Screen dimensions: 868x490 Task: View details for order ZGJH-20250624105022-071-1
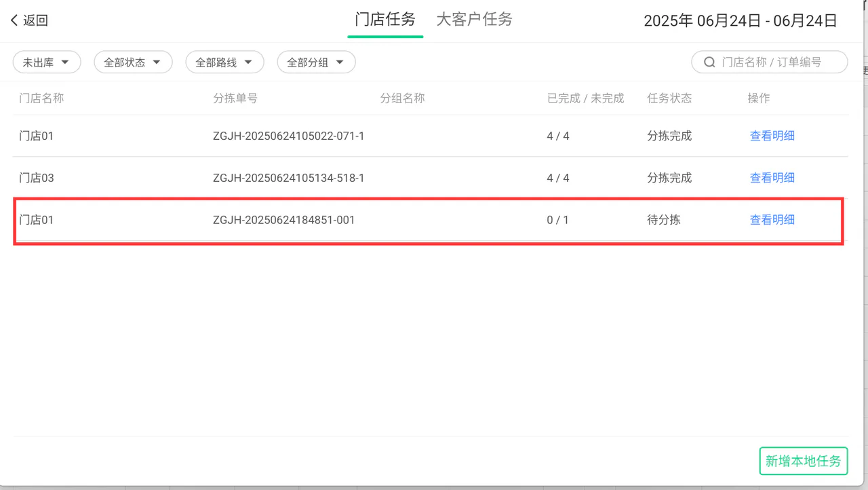(x=772, y=136)
